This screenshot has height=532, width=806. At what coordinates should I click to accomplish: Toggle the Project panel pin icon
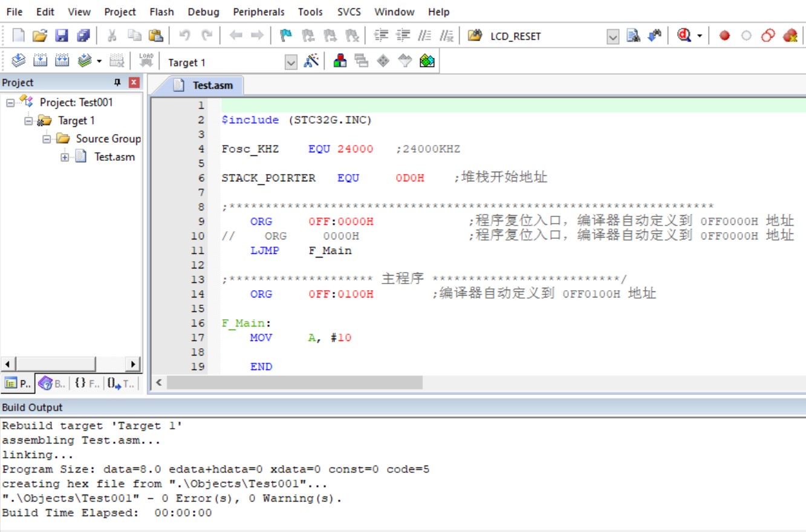tap(118, 82)
